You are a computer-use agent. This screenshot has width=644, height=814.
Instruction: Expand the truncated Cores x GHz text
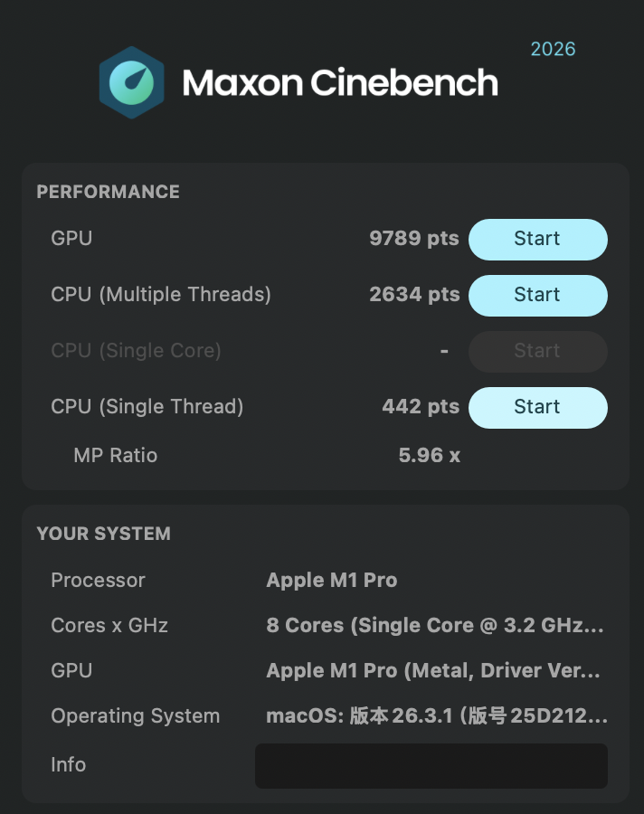pos(434,625)
